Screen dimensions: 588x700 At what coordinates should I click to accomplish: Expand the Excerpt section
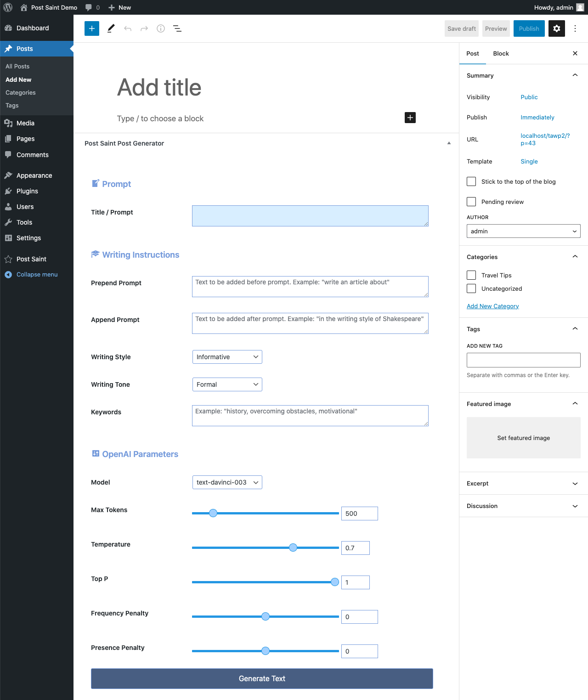(524, 483)
